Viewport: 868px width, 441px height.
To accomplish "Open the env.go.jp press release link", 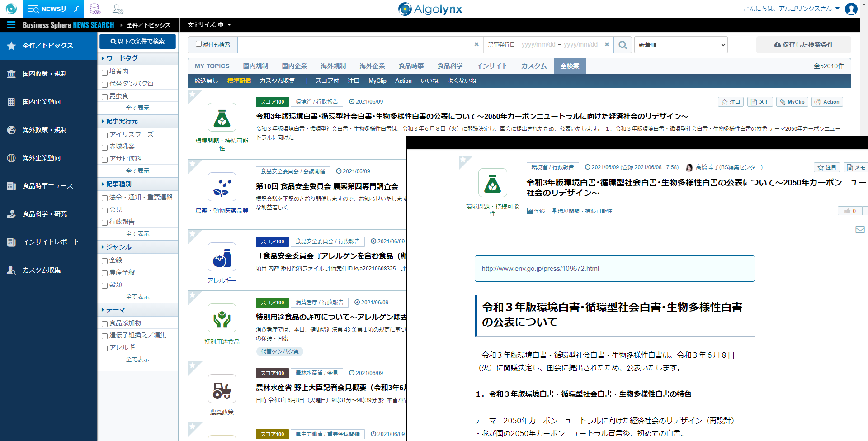I will 540,269.
